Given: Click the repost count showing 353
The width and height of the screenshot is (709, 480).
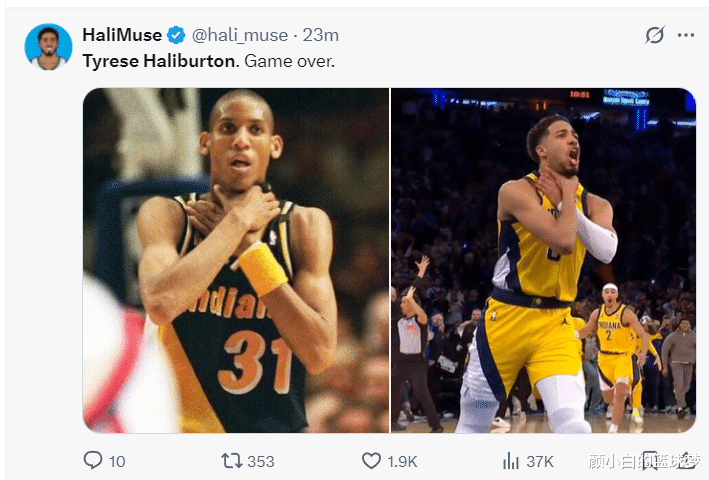Looking at the screenshot, I should [260, 461].
